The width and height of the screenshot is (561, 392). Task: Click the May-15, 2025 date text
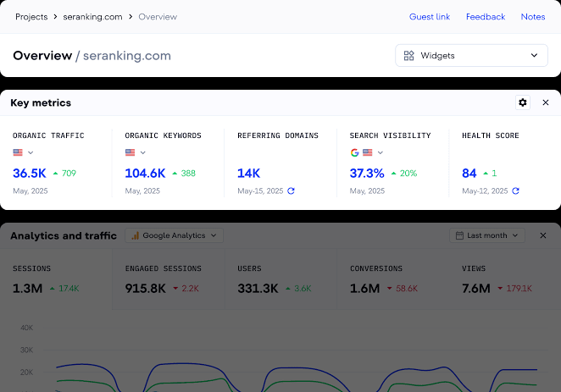tap(260, 190)
